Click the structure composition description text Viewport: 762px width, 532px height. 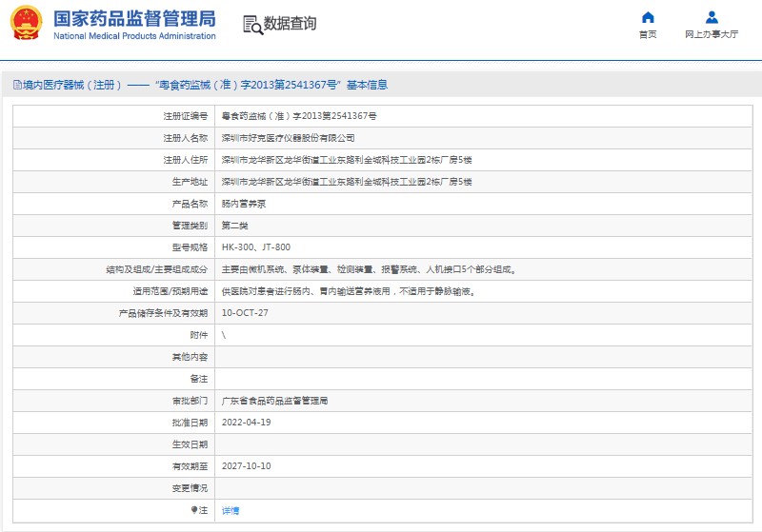tap(370, 269)
